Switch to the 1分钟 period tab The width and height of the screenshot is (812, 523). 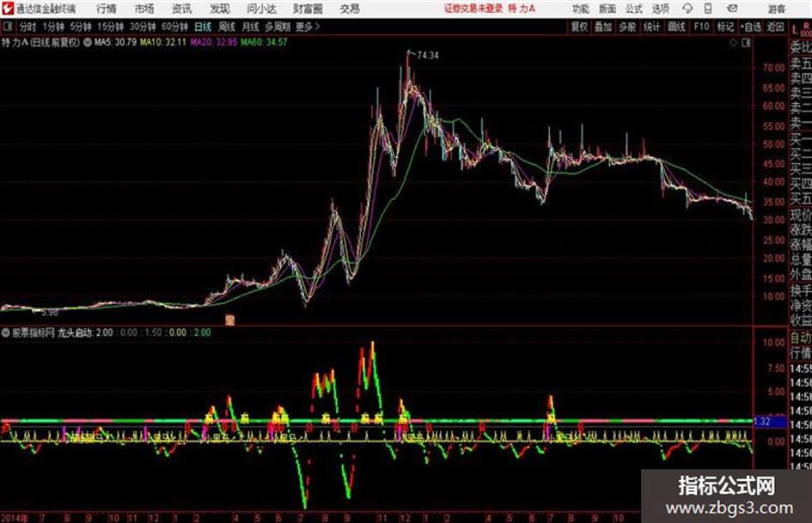[x=53, y=27]
